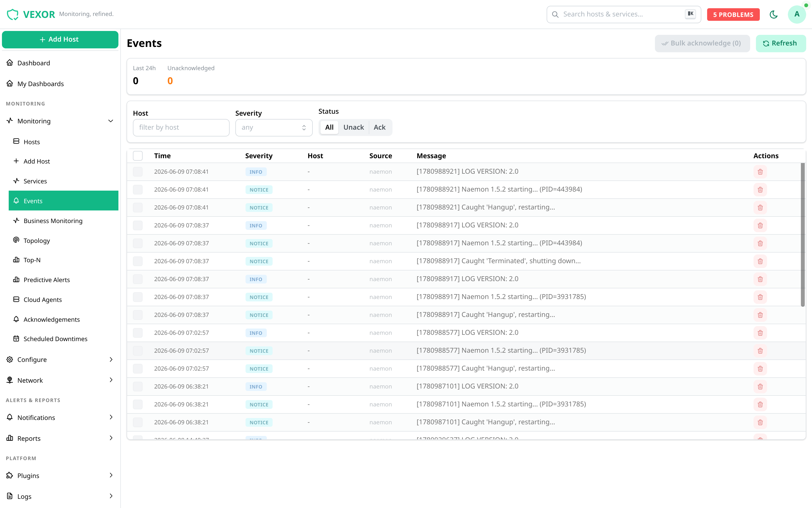812x508 pixels.
Task: Open the 5 PROBLEMS badge
Action: (x=733, y=15)
